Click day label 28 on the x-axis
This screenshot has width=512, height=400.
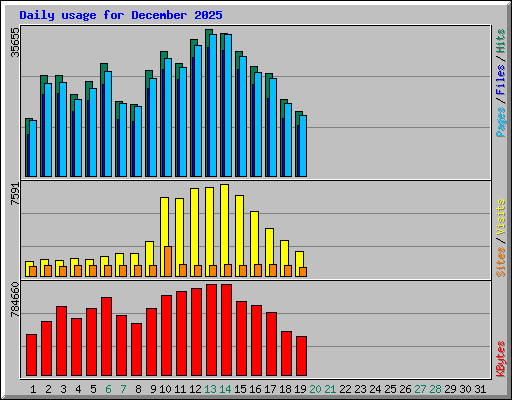[x=436, y=389]
